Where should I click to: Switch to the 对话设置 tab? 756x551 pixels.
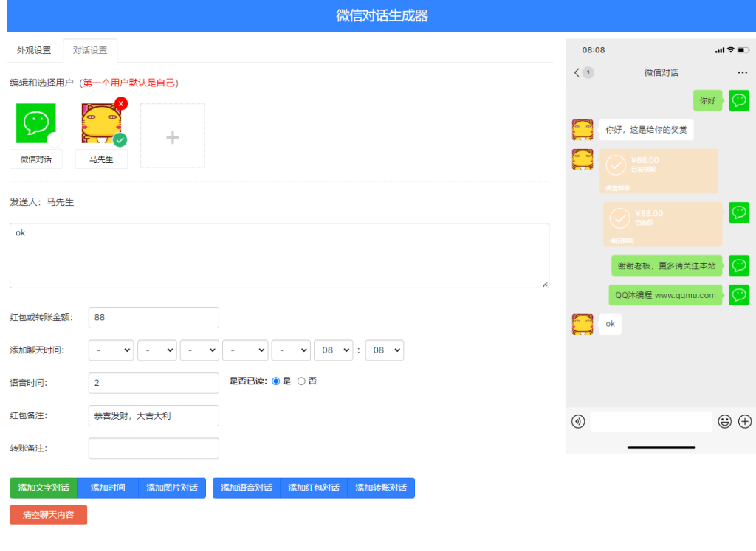pos(89,51)
